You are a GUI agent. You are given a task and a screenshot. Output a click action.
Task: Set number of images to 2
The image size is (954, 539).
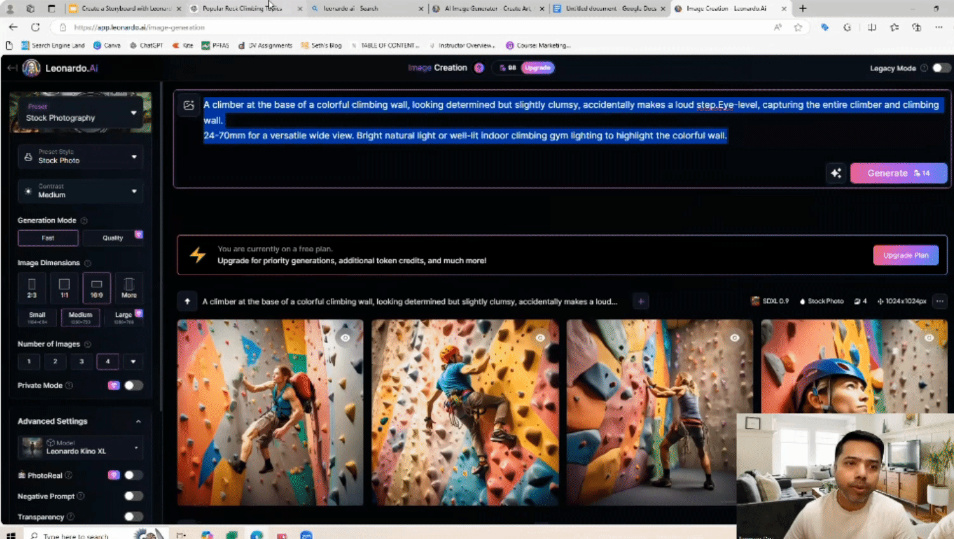(x=55, y=361)
